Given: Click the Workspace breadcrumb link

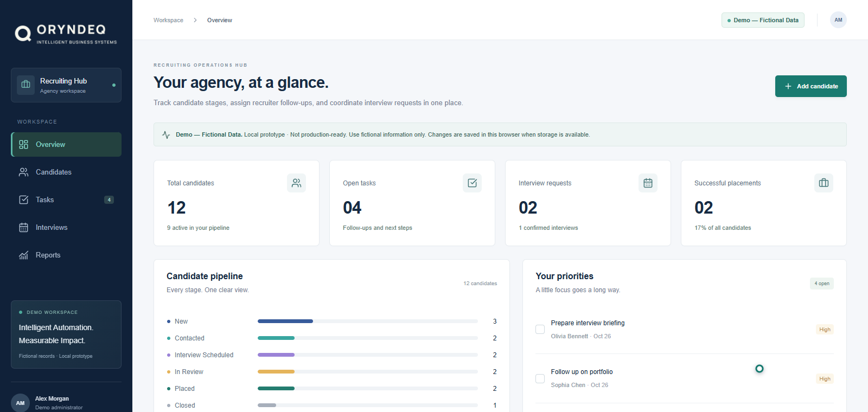Looking at the screenshot, I should (x=168, y=20).
